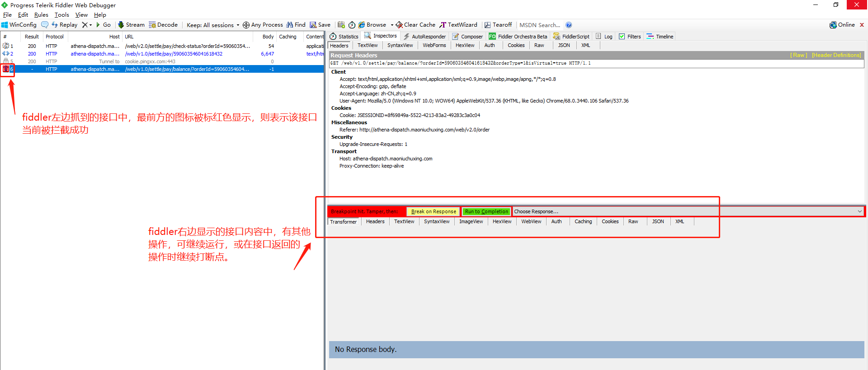Select the WebForms inspector tab
868x370 pixels.
pos(434,45)
